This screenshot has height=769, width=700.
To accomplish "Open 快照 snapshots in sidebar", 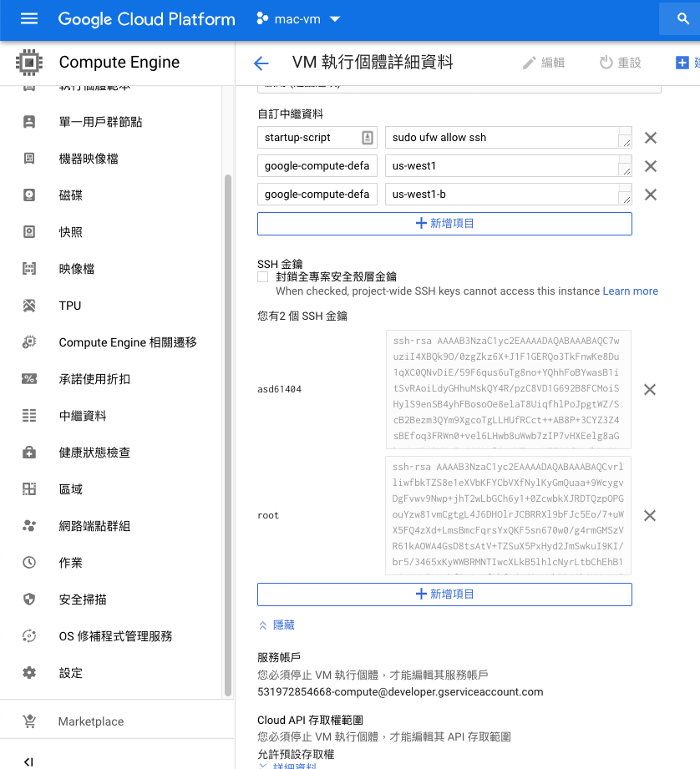I will coord(71,232).
